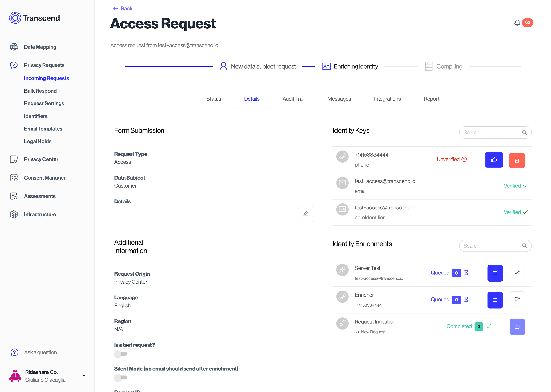Go Back to the previous page

pos(123,9)
